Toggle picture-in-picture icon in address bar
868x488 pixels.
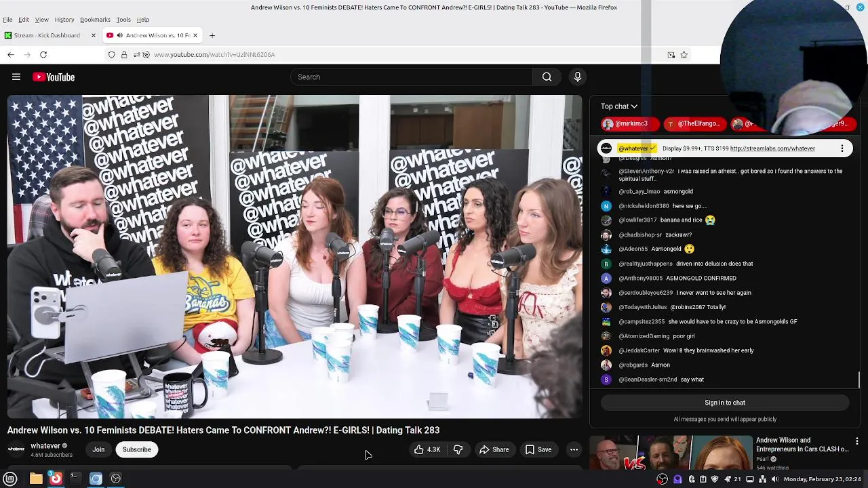671,55
